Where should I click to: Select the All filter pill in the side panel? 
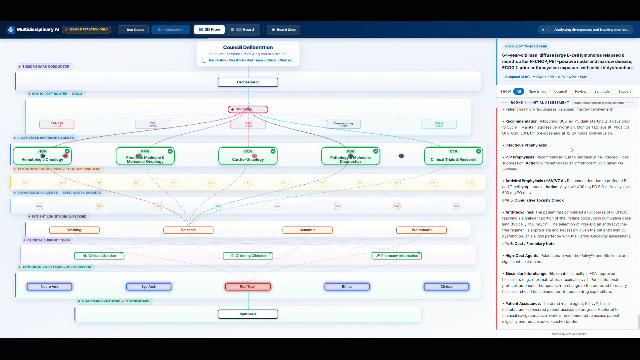coord(519,92)
